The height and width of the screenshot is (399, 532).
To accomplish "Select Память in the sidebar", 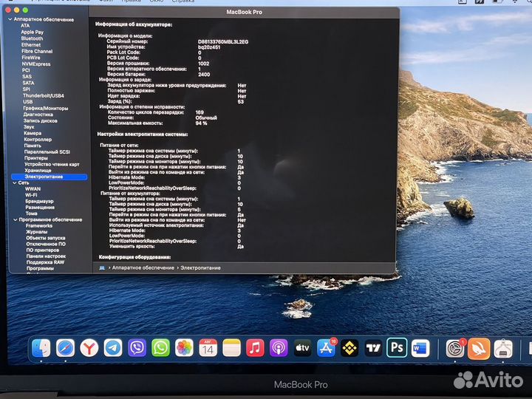I will click(x=33, y=146).
